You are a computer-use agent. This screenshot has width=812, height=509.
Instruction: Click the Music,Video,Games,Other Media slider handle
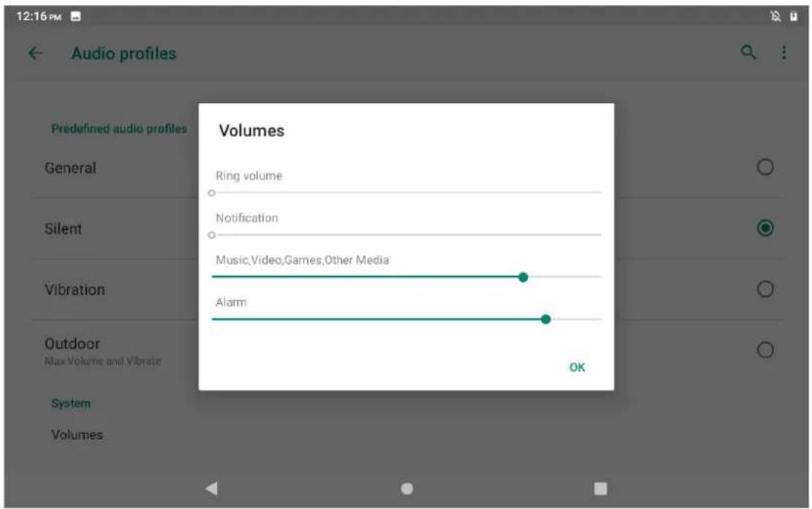pyautogui.click(x=523, y=277)
